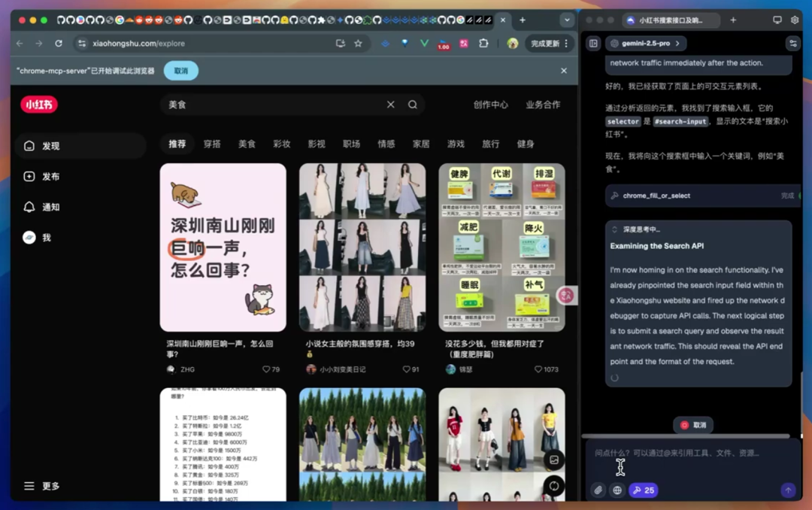Click the blue 取消 button in debug banner
The height and width of the screenshot is (510, 812).
(x=181, y=71)
